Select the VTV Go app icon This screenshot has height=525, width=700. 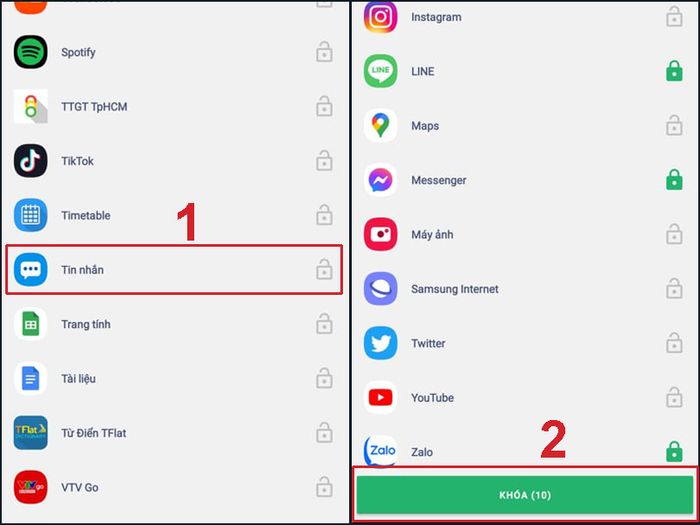pyautogui.click(x=30, y=487)
